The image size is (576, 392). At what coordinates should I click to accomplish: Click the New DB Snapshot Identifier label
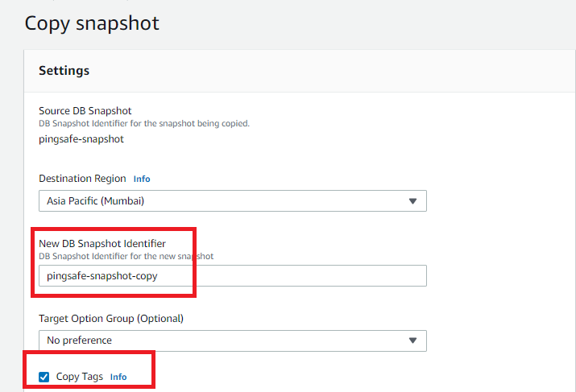[114, 243]
